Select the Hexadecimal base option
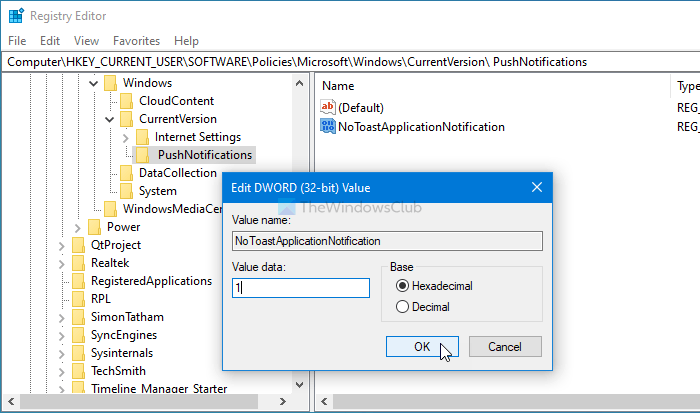The height and width of the screenshot is (413, 700). click(x=403, y=286)
